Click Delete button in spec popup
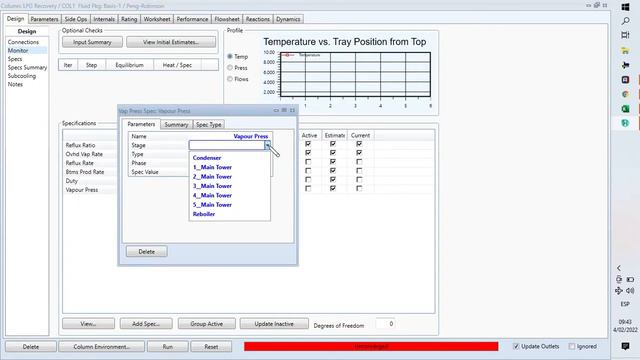640x360 pixels. 147,251
